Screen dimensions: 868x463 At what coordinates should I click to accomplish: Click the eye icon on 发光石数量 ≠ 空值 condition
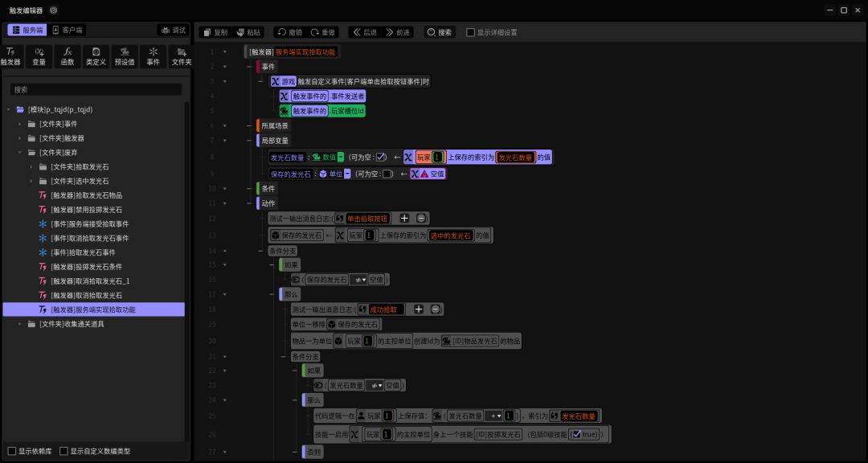pos(318,385)
